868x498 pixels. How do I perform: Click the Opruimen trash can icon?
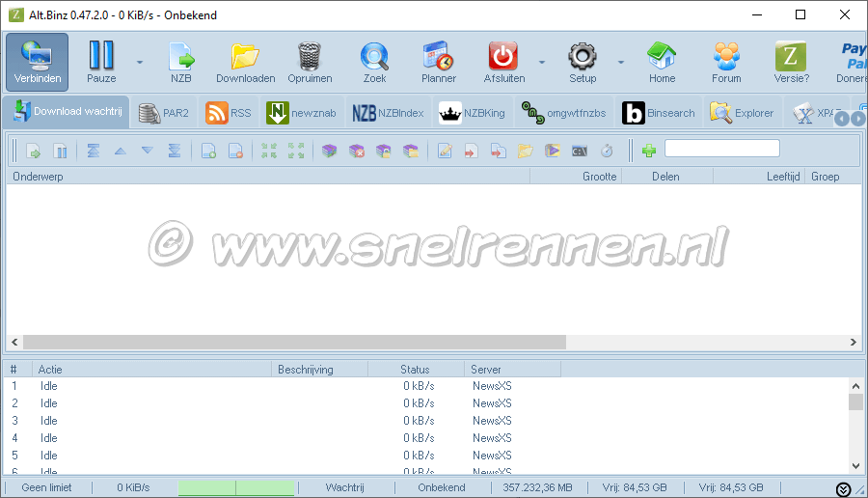(310, 62)
